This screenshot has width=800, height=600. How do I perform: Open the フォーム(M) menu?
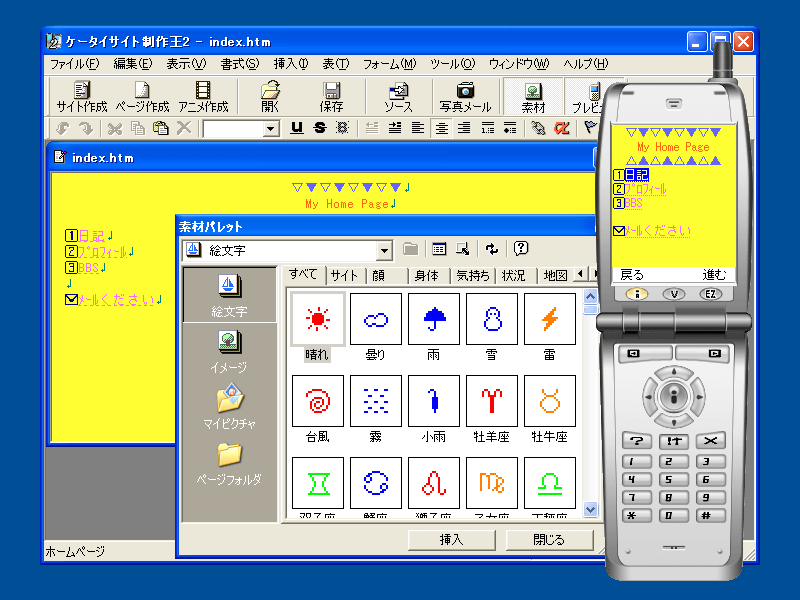pos(389,64)
